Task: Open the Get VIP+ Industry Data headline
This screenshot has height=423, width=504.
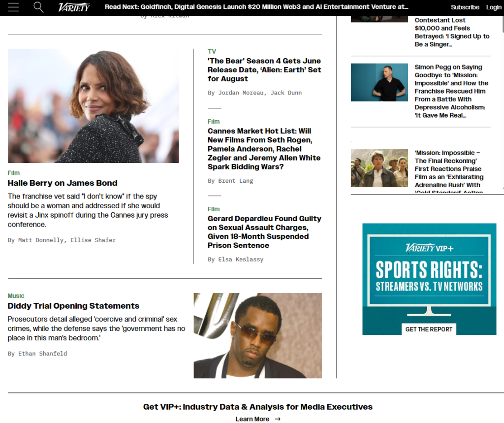Action: point(258,407)
